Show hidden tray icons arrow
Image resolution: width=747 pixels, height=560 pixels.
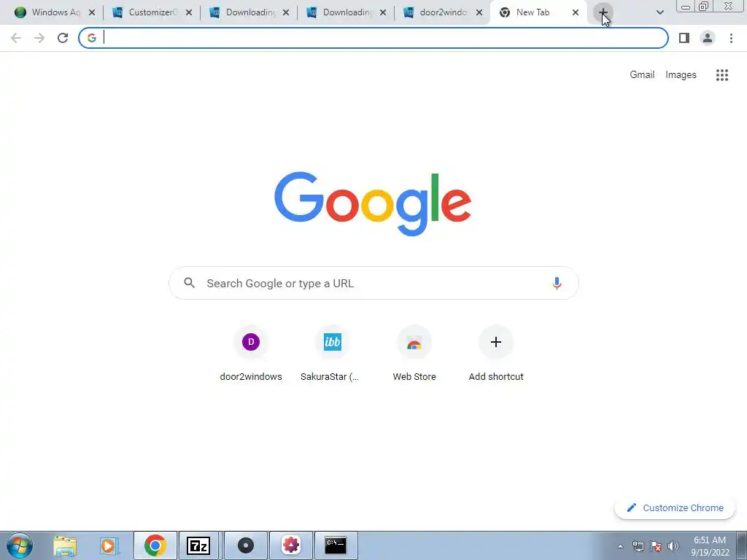[x=620, y=546]
